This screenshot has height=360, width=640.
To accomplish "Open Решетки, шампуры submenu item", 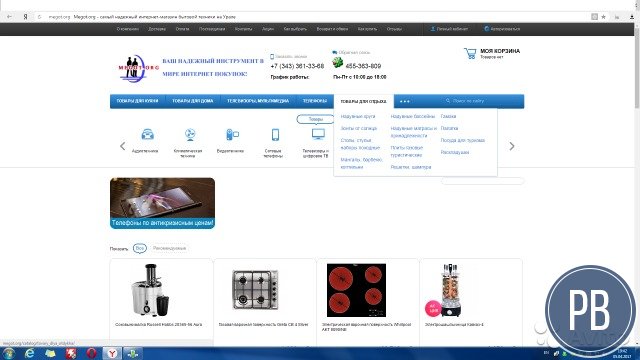I will pos(411,167).
